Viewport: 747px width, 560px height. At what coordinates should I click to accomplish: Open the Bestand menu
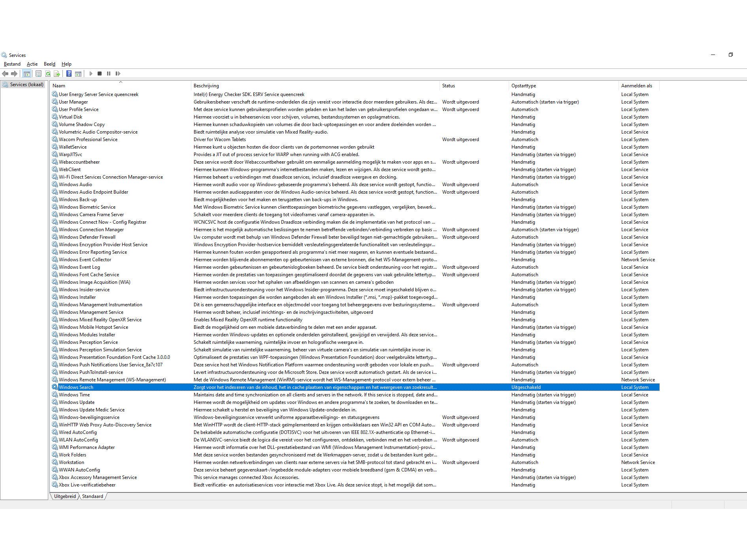coord(12,64)
